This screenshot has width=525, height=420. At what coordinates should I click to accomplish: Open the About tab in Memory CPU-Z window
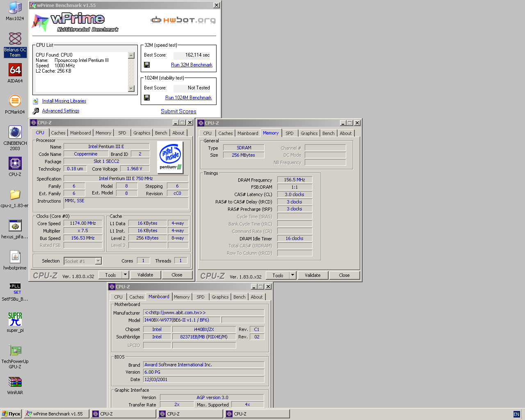point(346,133)
